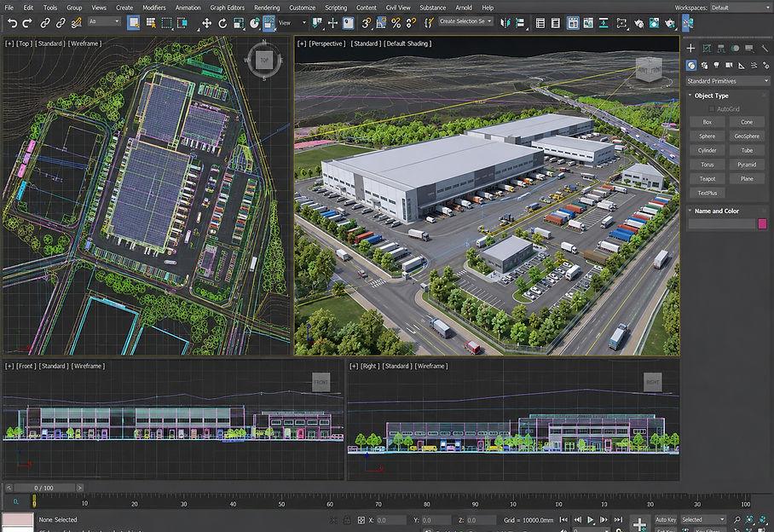Toggle 3D Snaps button
The height and width of the screenshot is (532, 774).
pos(366,23)
